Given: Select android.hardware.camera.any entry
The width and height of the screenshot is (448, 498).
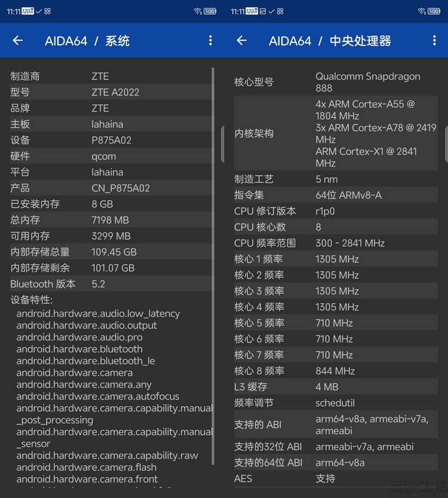Looking at the screenshot, I should (x=84, y=384).
